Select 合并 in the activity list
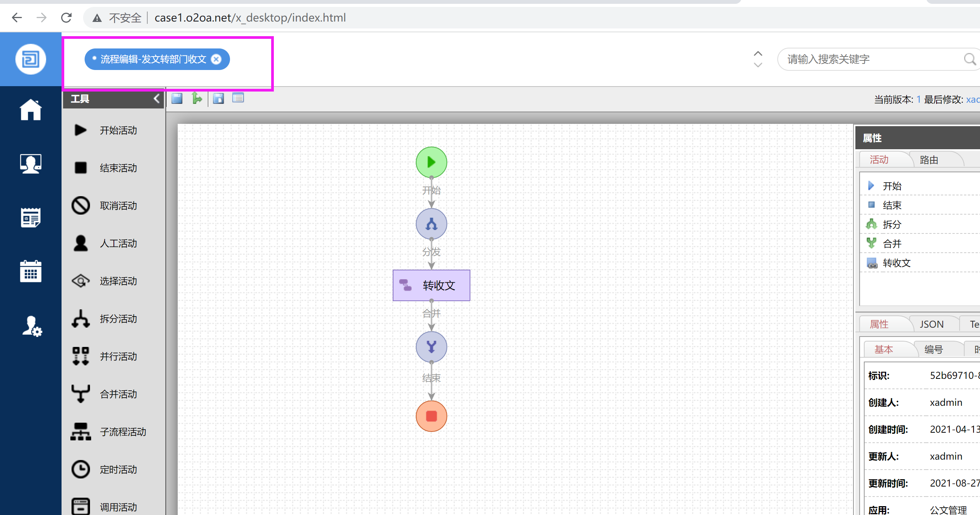 (892, 243)
